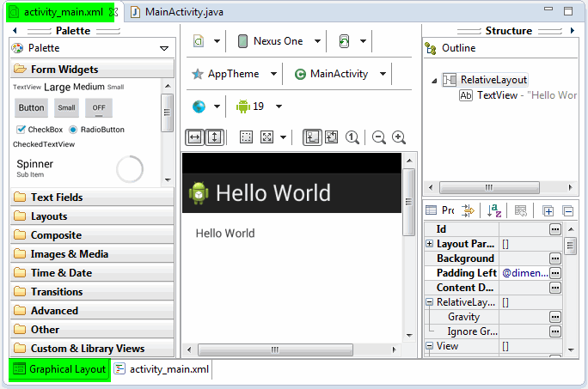This screenshot has height=389, width=588.
Task: Click the Outline panel icon
Action: (431, 49)
